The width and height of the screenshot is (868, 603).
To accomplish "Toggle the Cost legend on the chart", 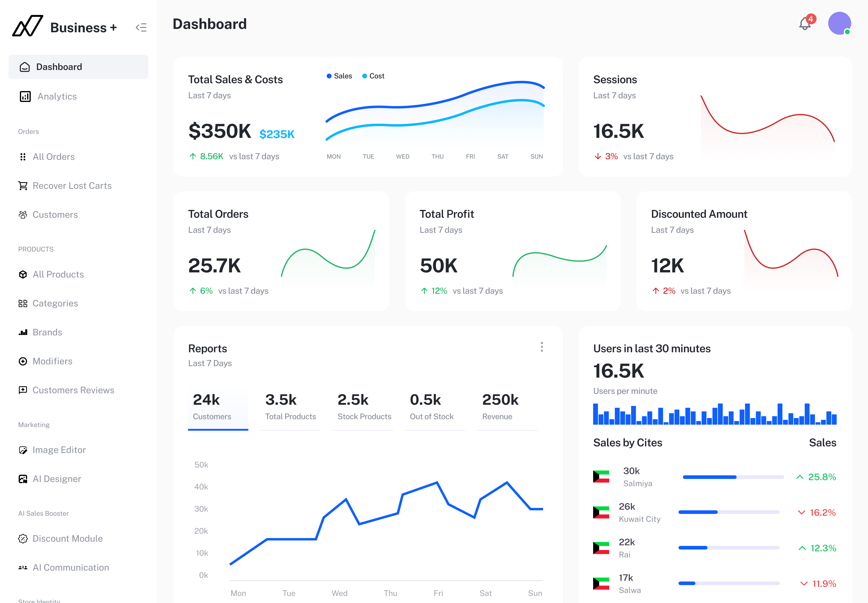I will [x=373, y=76].
